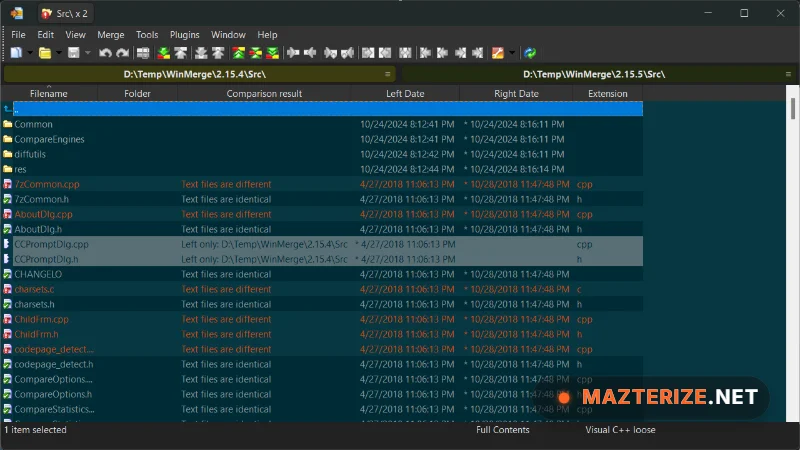Open the Window menu
The image size is (800, 450).
(228, 35)
